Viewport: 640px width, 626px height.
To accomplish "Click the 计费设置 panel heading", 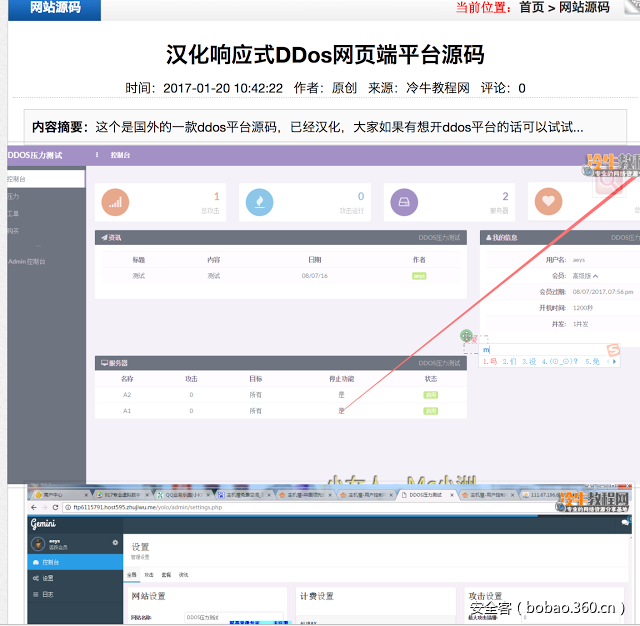I will [317, 596].
